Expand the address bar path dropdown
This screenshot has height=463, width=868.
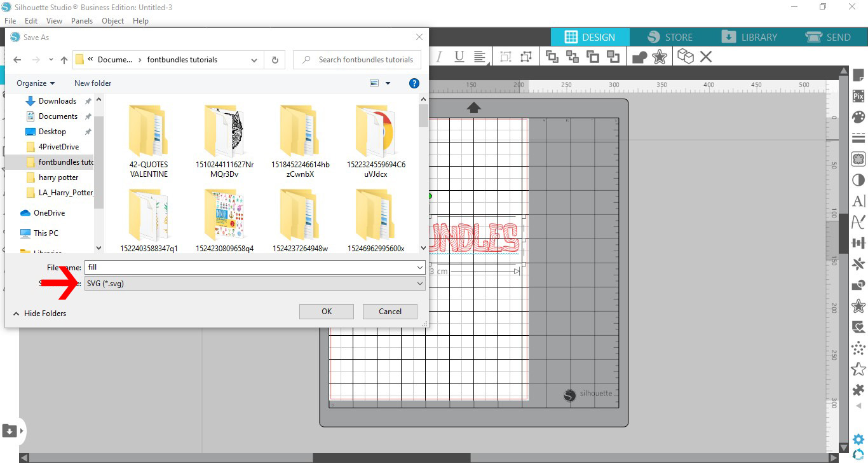tap(254, 60)
